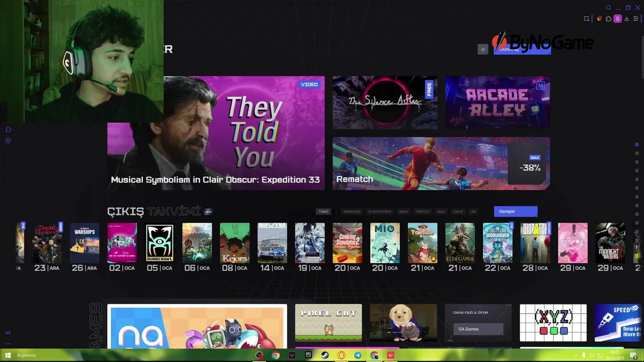
Task: Open the browser search magnifier icon
Action: pyautogui.click(x=608, y=8)
